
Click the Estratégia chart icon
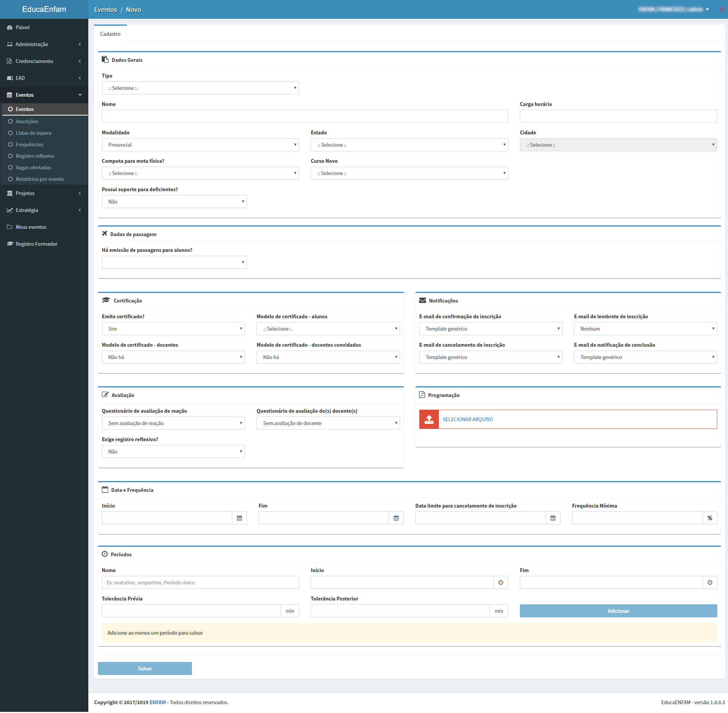tap(10, 210)
